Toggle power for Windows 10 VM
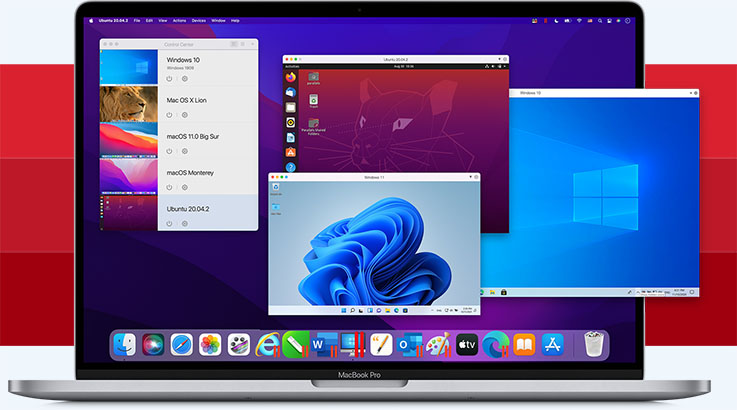 click(x=169, y=78)
